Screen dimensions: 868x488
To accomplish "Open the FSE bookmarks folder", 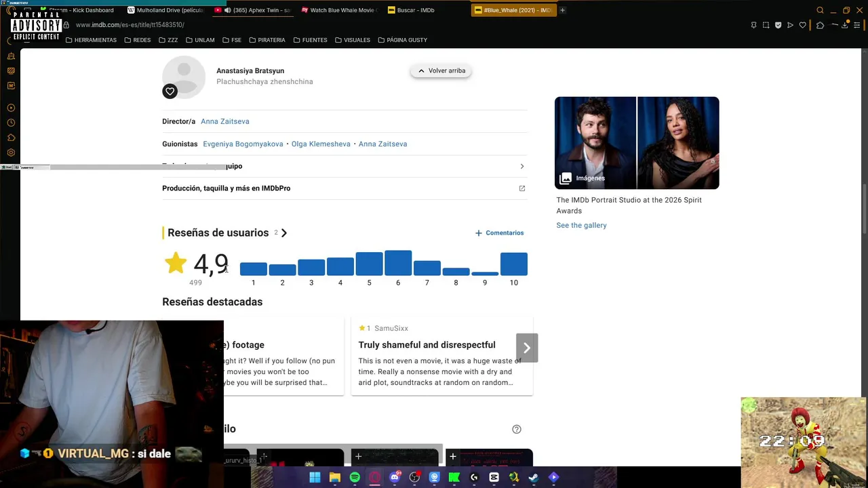I will tap(231, 40).
